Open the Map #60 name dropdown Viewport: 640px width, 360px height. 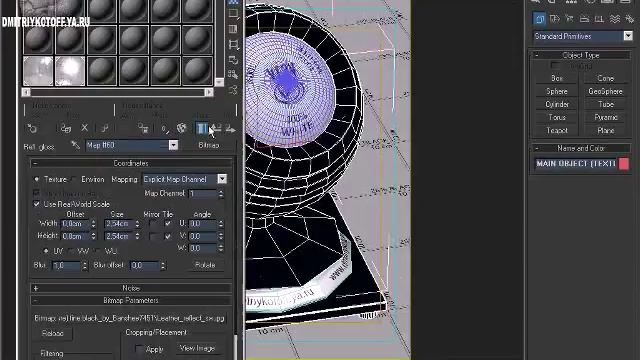(x=173, y=145)
